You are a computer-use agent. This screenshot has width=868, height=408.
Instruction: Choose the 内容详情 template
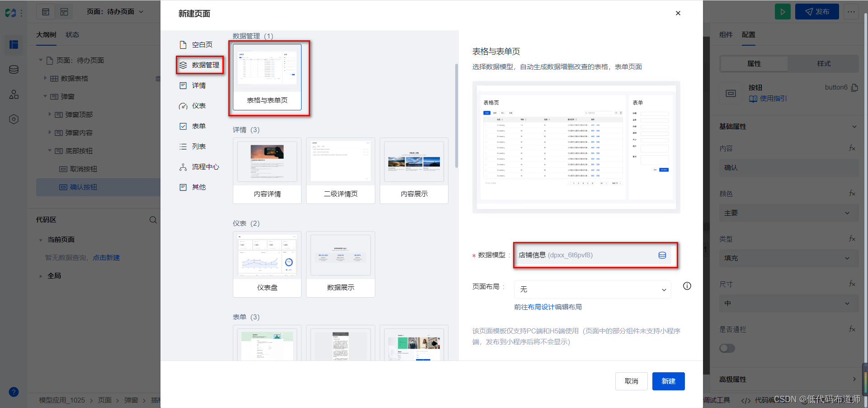[267, 171]
